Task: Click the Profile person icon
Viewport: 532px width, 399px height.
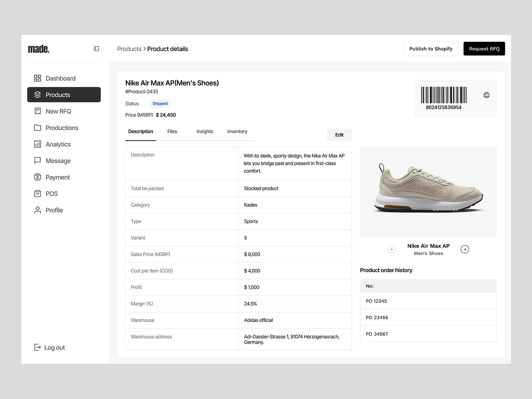Action: 38,210
